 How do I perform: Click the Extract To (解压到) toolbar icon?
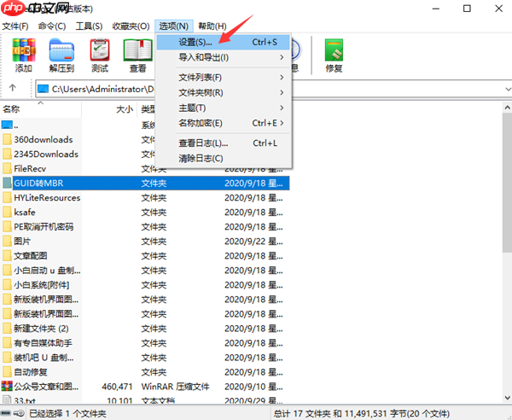61,50
